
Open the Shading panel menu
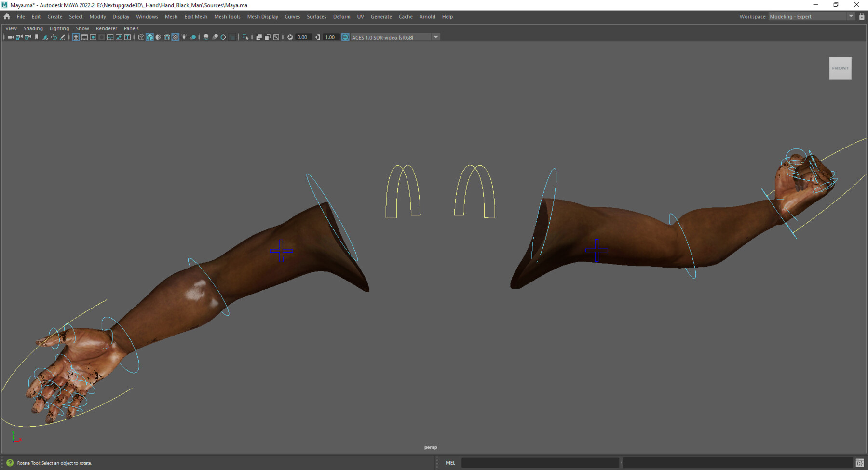pos(33,28)
